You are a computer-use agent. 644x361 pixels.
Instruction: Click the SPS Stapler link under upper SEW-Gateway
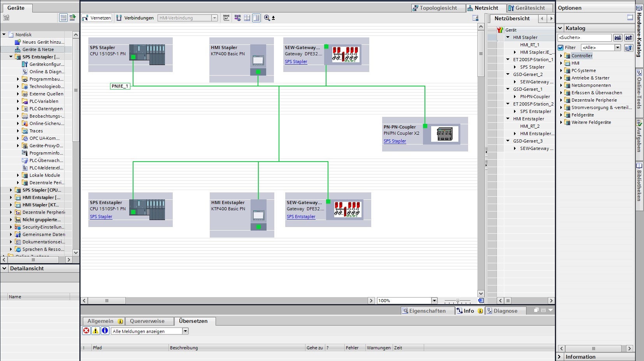click(296, 62)
